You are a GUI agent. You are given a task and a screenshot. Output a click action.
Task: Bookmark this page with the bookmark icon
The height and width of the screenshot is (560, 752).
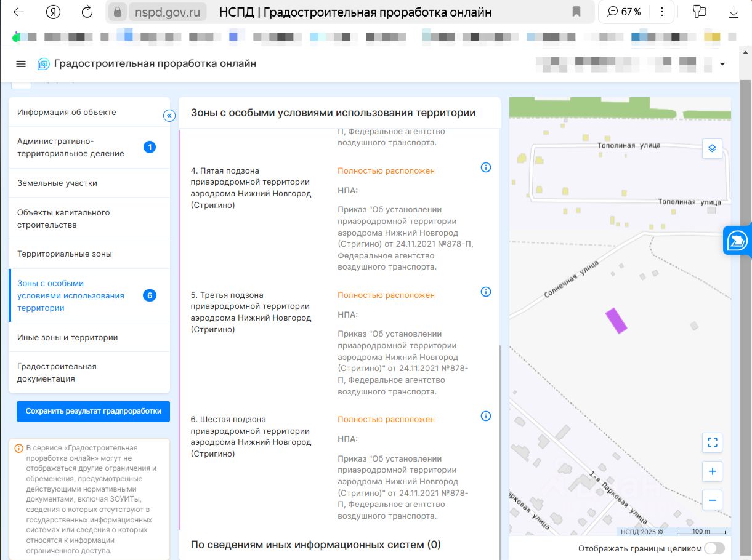point(576,12)
